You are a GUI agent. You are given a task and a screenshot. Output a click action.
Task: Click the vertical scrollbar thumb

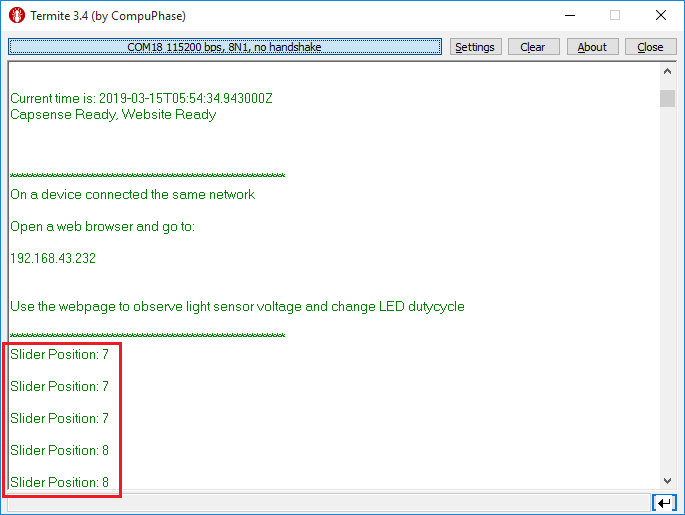click(x=668, y=98)
